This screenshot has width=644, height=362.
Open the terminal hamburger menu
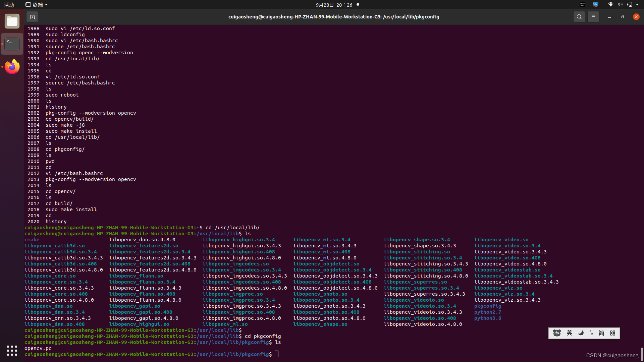point(593,17)
